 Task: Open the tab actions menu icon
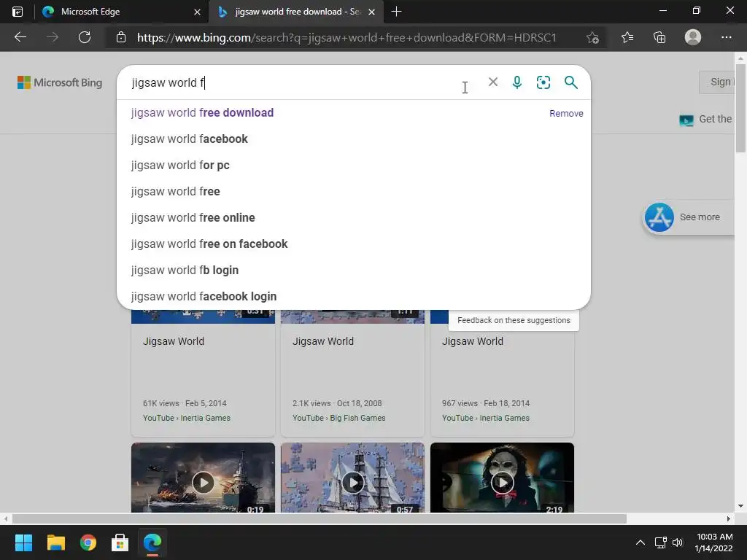click(x=18, y=12)
